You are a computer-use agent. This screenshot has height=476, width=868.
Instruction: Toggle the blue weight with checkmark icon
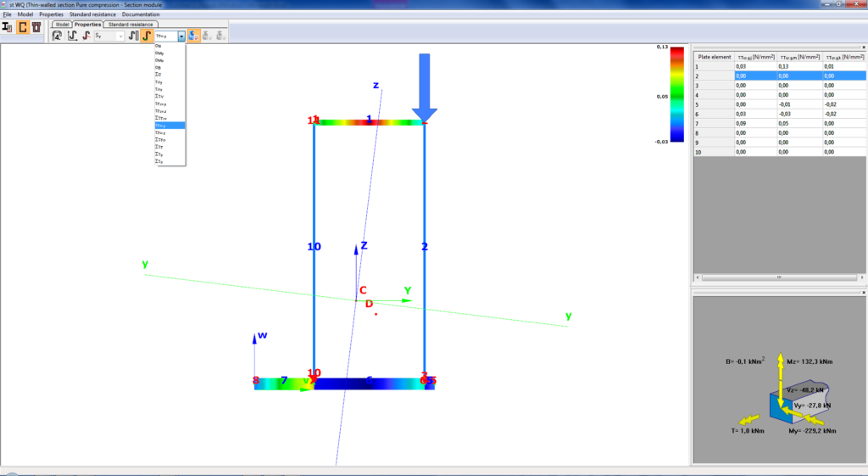tap(193, 36)
